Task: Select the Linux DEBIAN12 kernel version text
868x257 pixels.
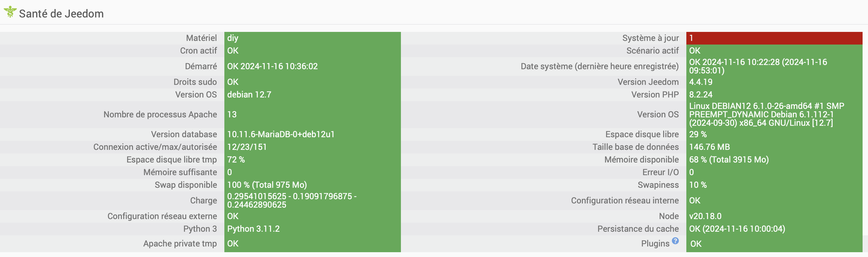Action: [767, 114]
